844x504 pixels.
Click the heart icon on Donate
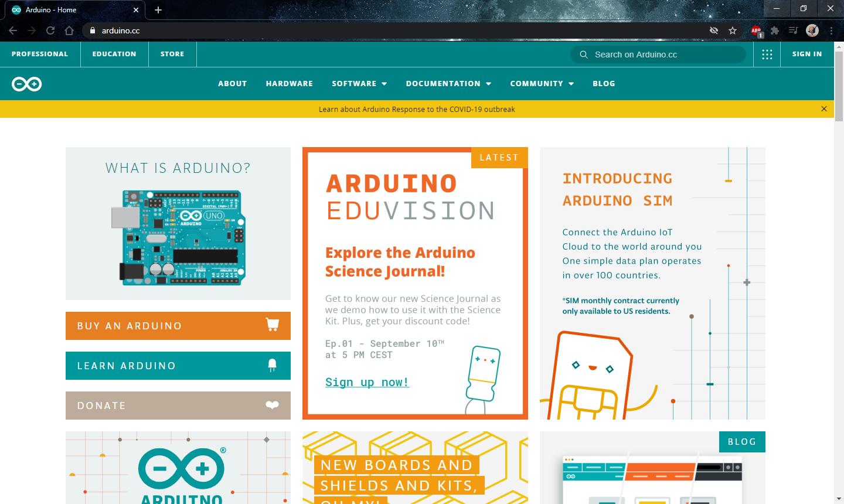tap(272, 405)
